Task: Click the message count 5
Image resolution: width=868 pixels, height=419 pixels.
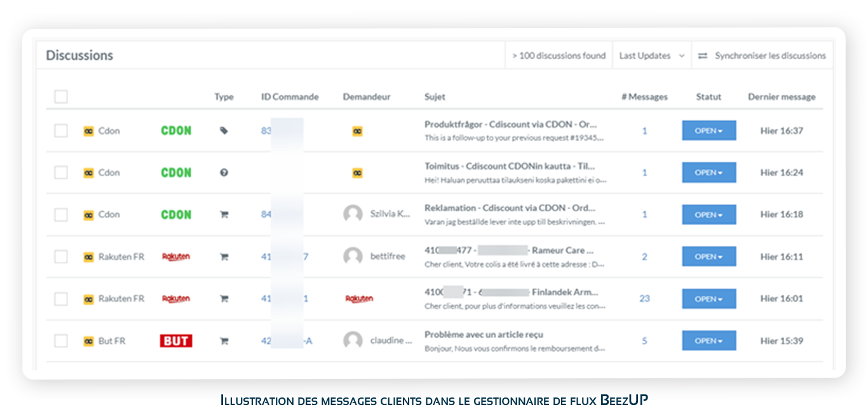Action: [644, 341]
